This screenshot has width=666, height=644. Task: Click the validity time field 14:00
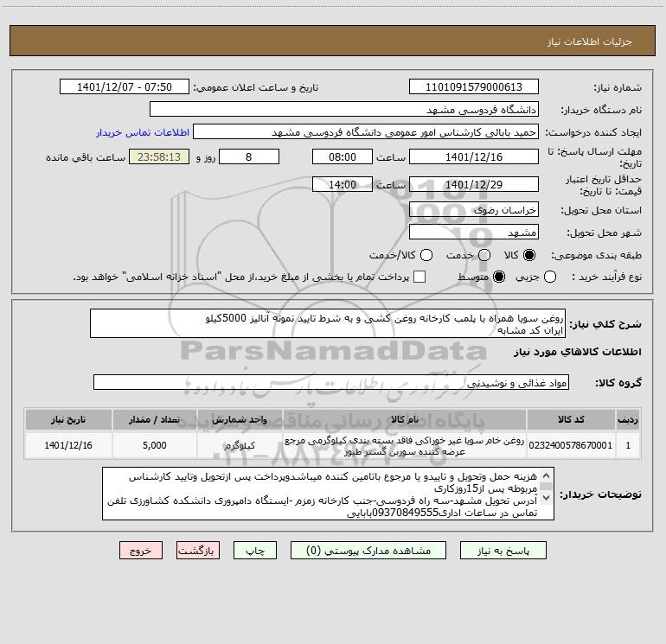click(x=343, y=184)
